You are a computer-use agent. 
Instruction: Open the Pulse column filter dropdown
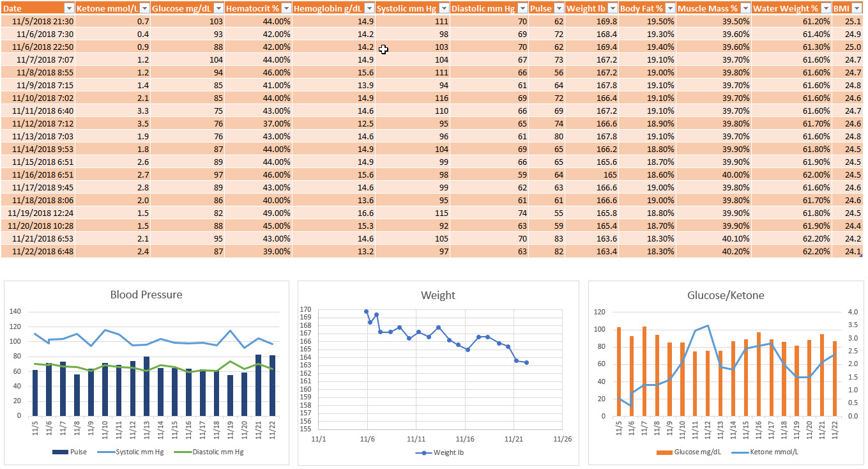[559, 8]
